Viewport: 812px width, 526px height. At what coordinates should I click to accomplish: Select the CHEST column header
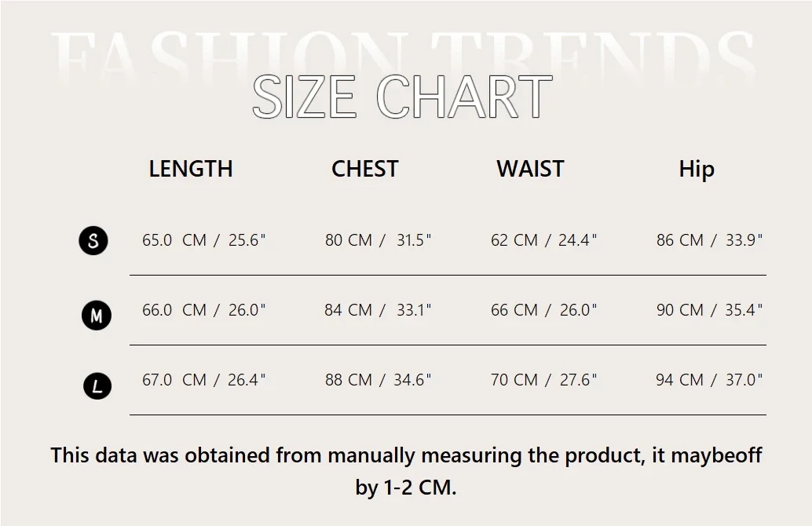[x=364, y=169]
